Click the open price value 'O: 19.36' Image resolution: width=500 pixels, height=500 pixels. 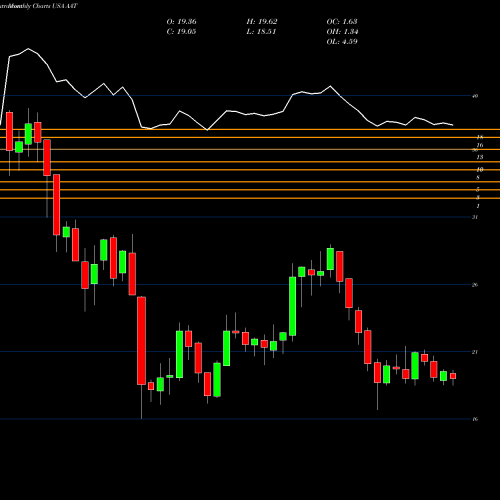tap(181, 22)
